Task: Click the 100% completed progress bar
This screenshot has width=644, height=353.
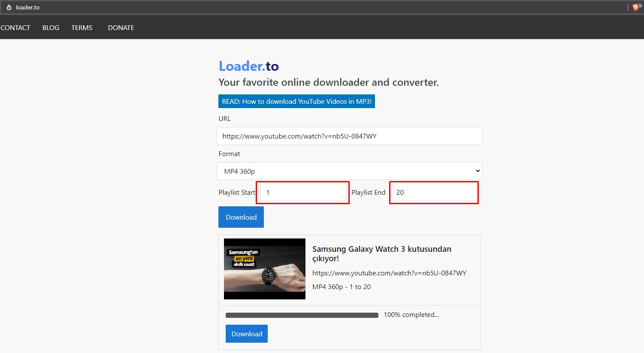Action: point(302,315)
